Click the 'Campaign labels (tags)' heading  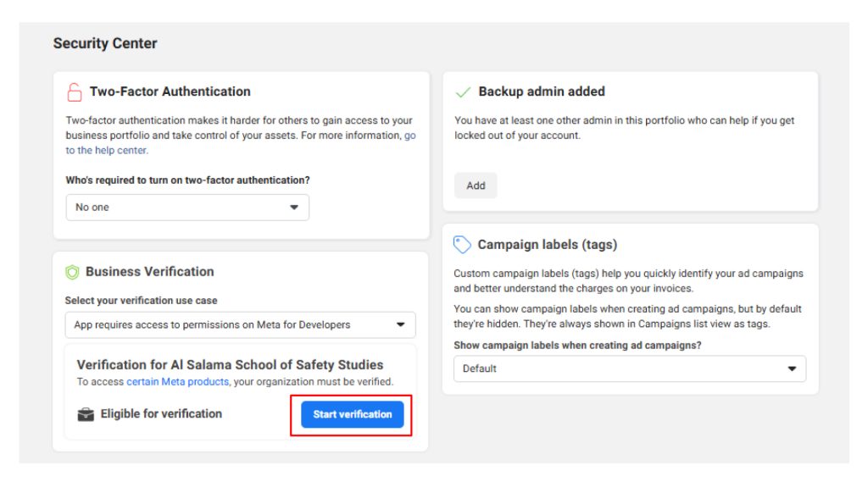point(547,245)
